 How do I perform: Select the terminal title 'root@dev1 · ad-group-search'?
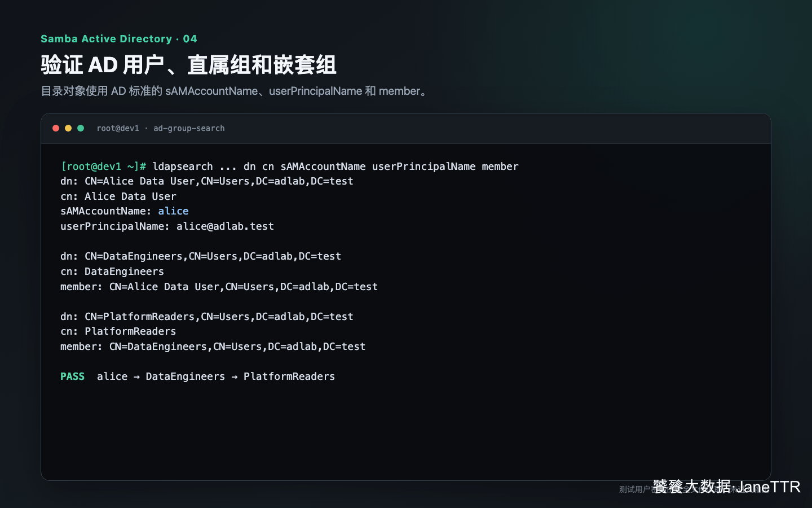coord(161,128)
